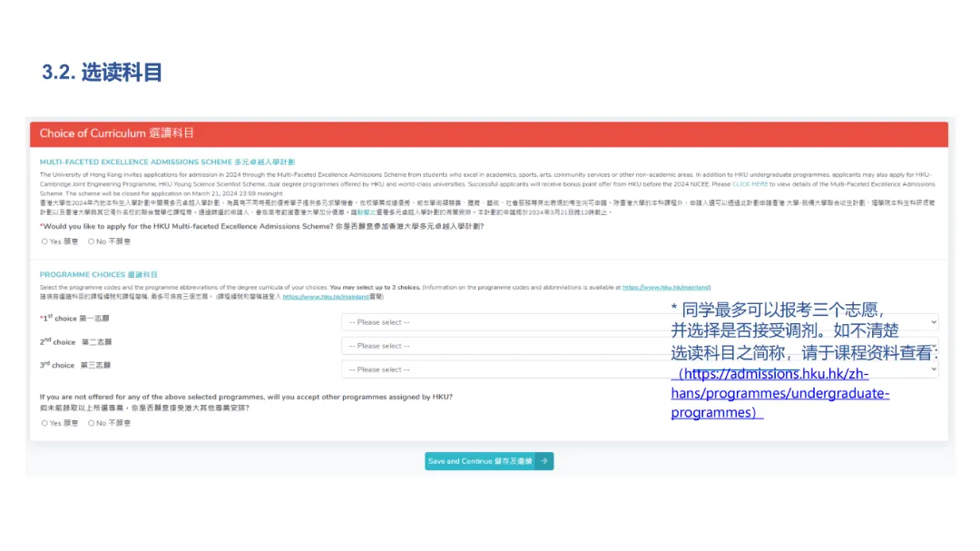Click the red Choice of Curriculum header
This screenshot has width=980, height=551.
[488, 133]
